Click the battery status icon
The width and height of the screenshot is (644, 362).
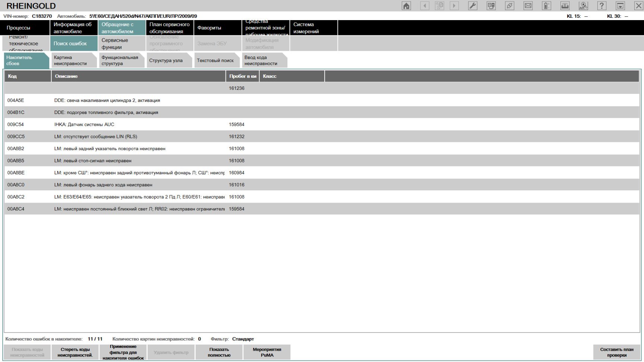[x=546, y=6]
